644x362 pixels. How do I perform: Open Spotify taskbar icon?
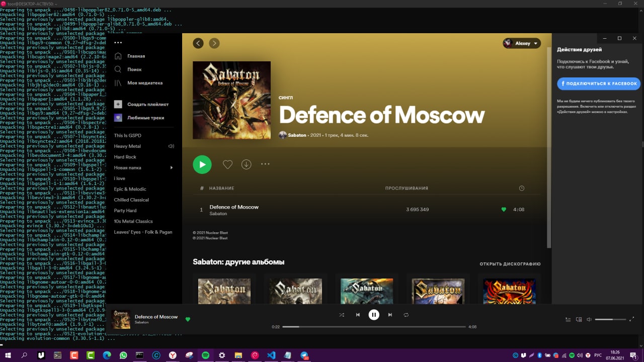205,355
